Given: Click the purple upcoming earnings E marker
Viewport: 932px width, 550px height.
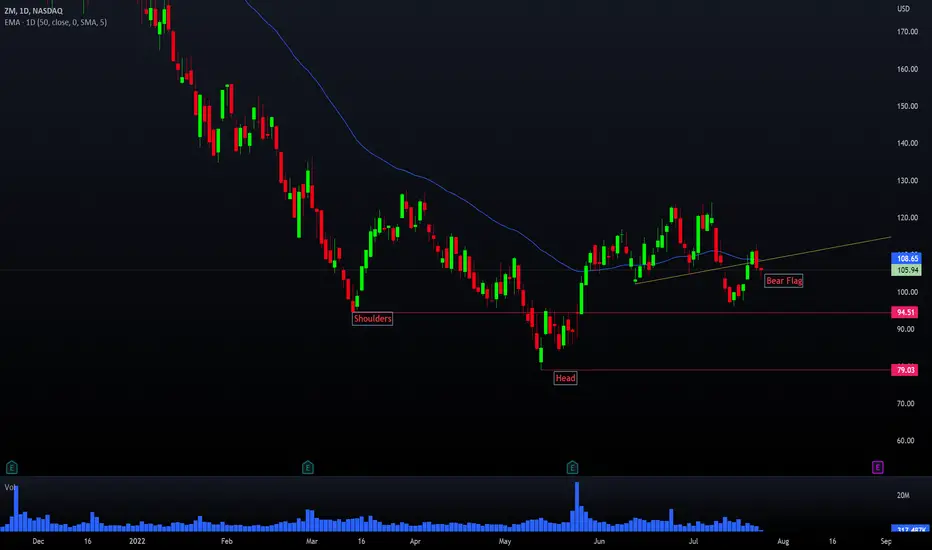Looking at the screenshot, I should [x=877, y=467].
